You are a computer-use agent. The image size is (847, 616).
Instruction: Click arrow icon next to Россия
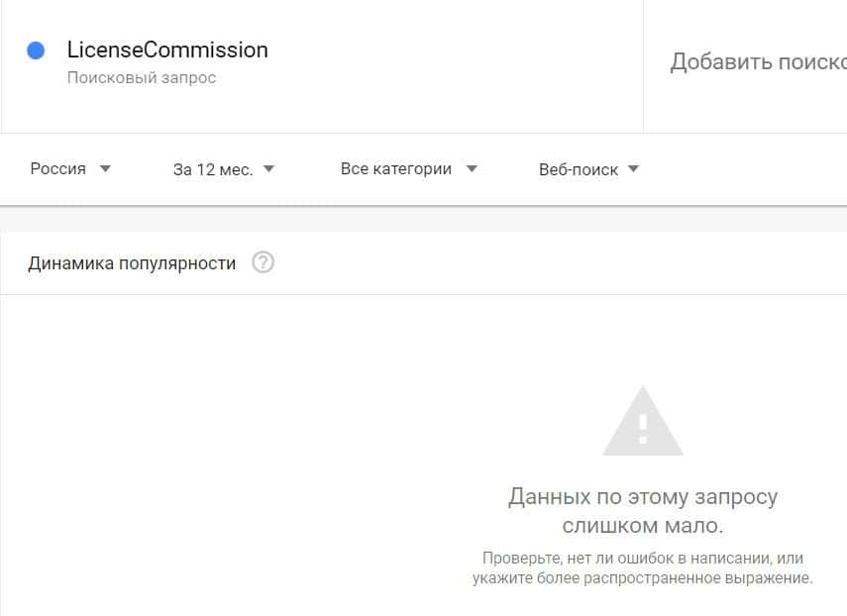(105, 168)
